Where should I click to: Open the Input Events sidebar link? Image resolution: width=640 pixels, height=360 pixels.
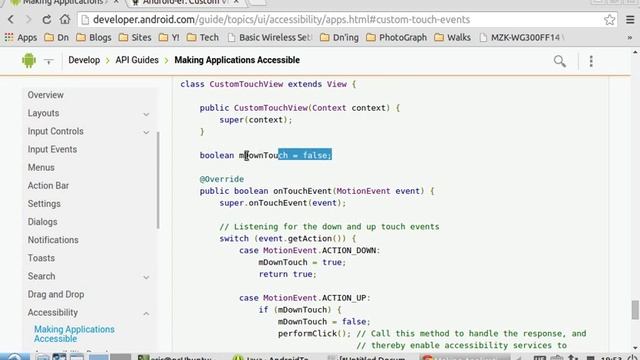(x=52, y=149)
